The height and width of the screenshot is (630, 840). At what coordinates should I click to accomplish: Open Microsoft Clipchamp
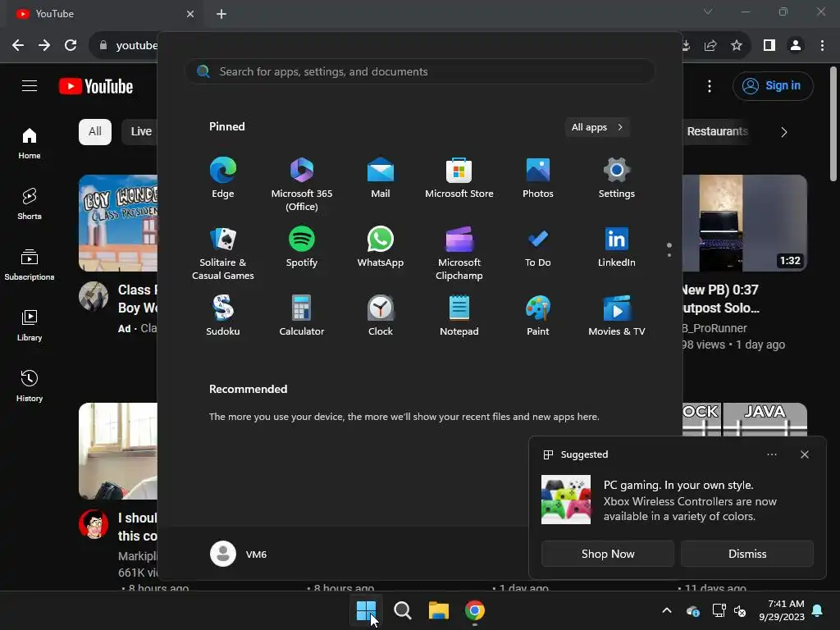click(459, 253)
